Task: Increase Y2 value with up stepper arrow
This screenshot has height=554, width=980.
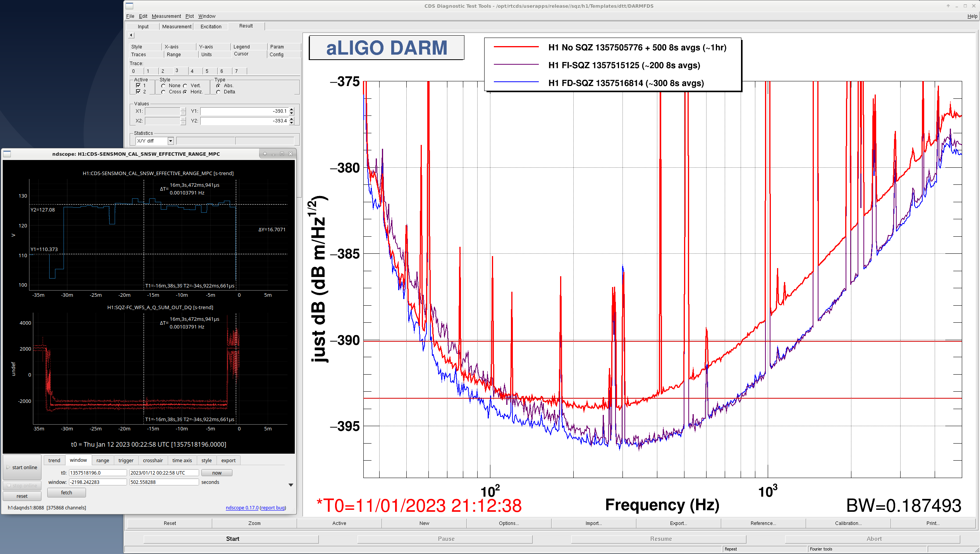Action: [x=292, y=119]
